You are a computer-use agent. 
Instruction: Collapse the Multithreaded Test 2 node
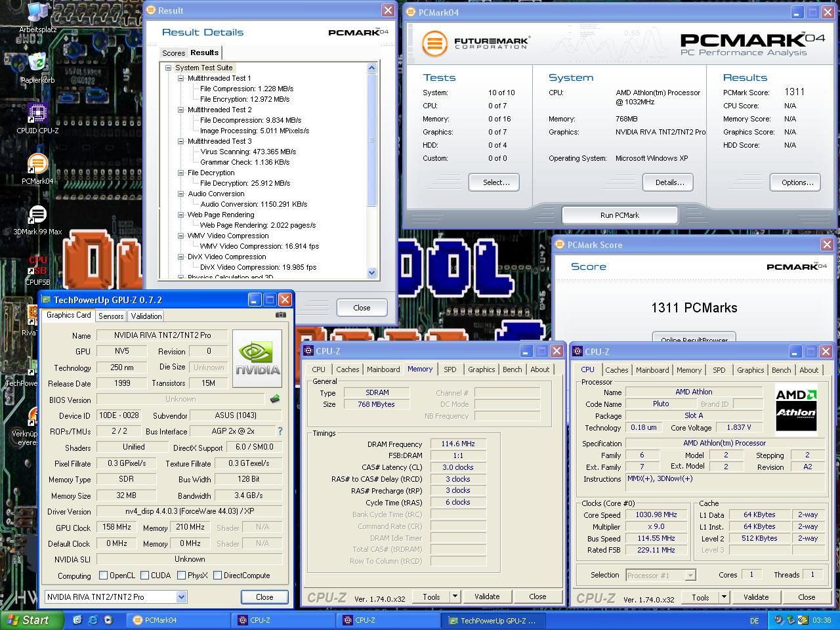click(x=181, y=110)
